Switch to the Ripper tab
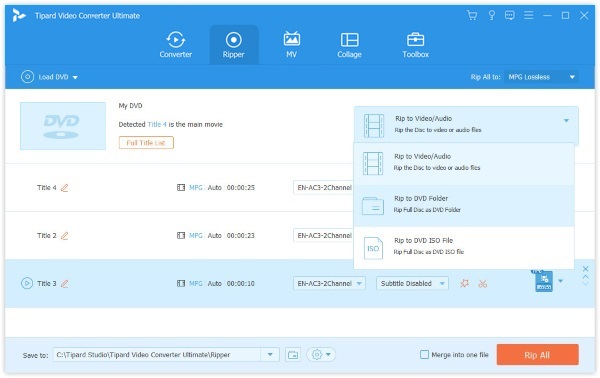Image resolution: width=600 pixels, height=378 pixels. coord(233,45)
